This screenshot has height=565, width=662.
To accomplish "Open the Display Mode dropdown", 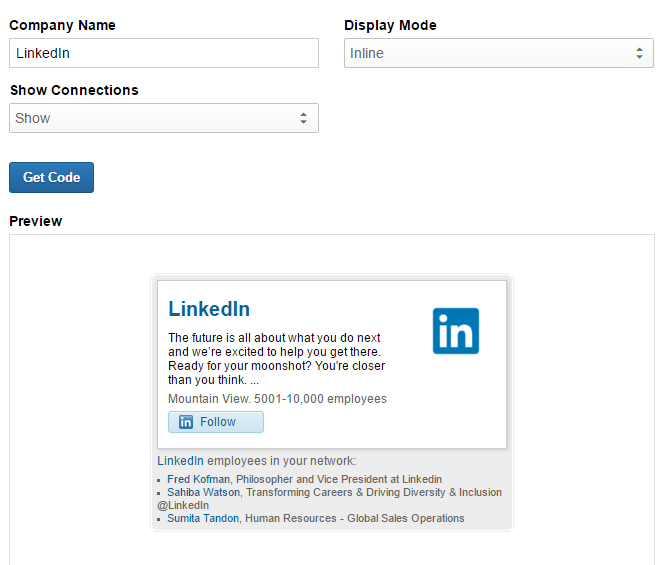I will click(x=499, y=53).
